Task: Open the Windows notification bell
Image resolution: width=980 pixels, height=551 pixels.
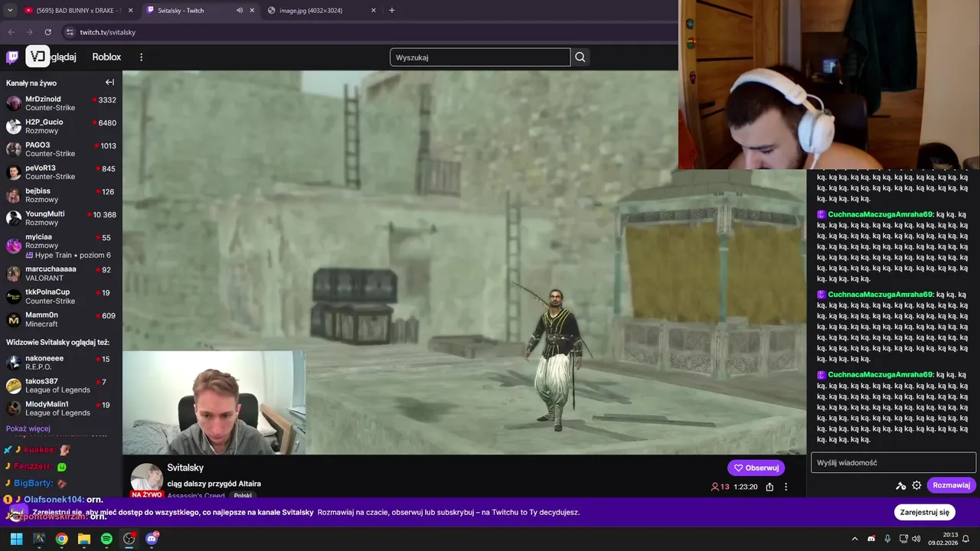Action: click(966, 539)
